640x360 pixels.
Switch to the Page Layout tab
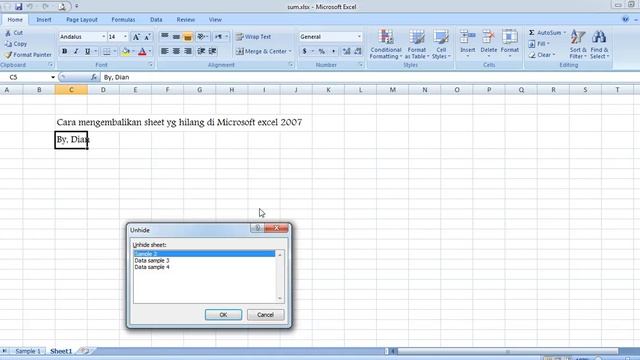(82, 20)
